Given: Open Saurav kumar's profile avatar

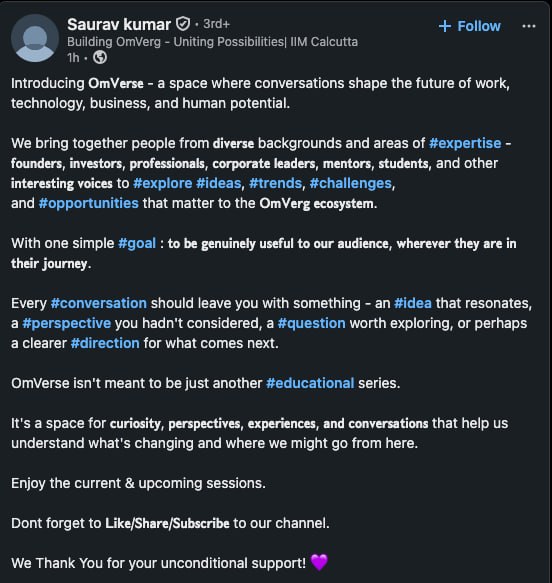Looking at the screenshot, I should pyautogui.click(x=35, y=38).
